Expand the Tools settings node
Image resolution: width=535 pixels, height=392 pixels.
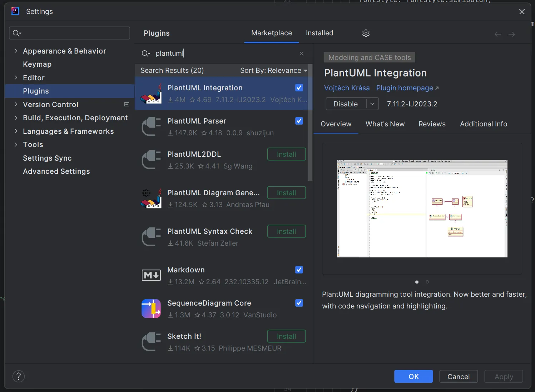pyautogui.click(x=16, y=144)
